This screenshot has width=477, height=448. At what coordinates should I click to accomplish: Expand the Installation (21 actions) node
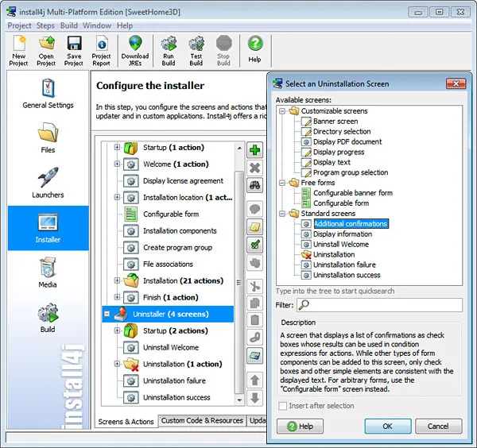117,280
